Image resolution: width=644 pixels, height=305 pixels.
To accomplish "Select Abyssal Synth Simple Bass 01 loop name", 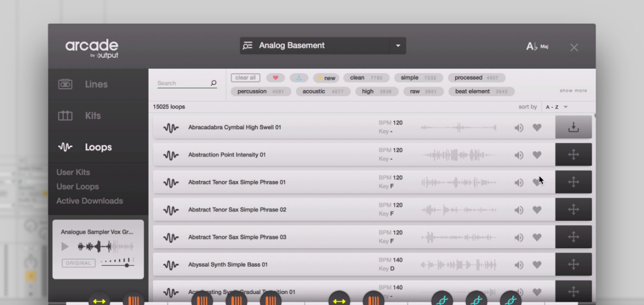I will coord(228,265).
